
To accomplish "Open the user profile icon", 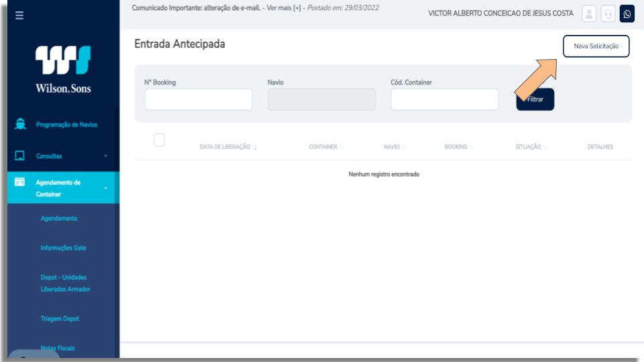I will tap(589, 13).
